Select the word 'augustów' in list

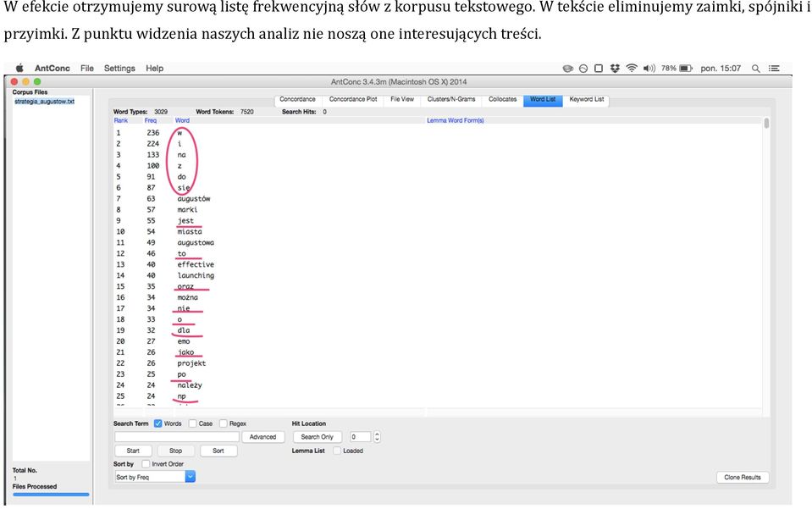pyautogui.click(x=194, y=199)
